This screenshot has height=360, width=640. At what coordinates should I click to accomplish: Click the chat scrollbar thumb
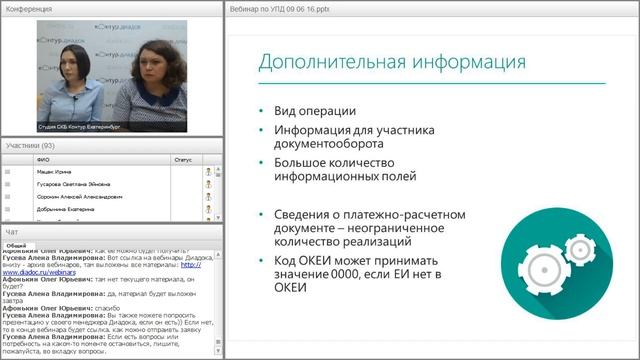pos(218,342)
